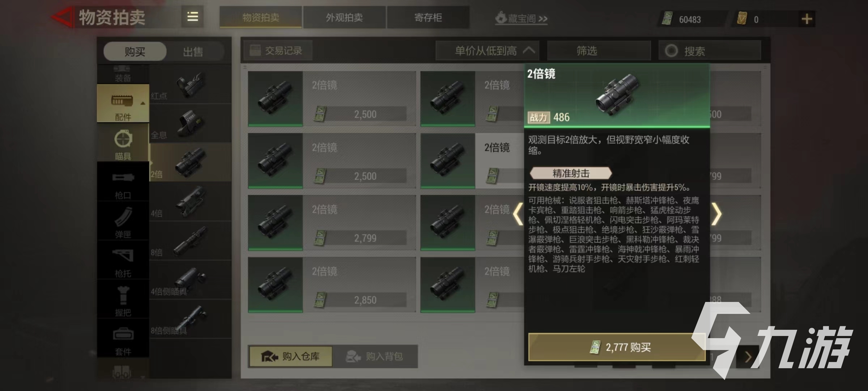Screen dimensions: 868x391
Task: Enable the 购入背包 buy-to-backpack option
Action: click(375, 357)
